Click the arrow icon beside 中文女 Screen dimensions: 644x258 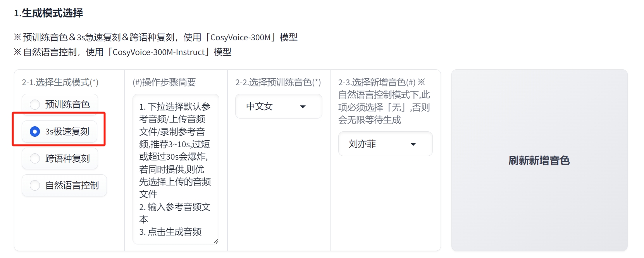click(303, 107)
